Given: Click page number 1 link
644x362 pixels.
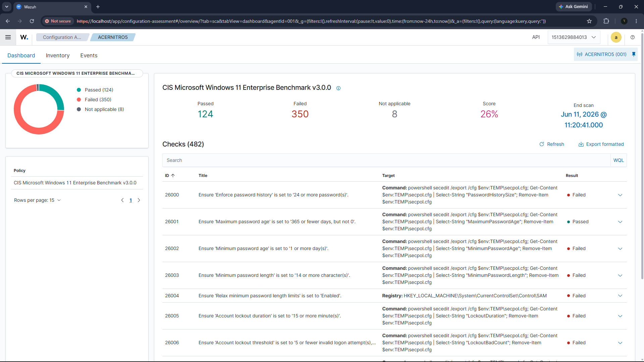Looking at the screenshot, I should 131,200.
